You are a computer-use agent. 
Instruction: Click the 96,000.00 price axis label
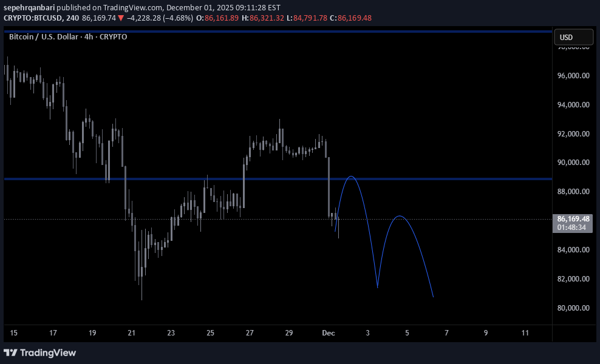point(573,76)
